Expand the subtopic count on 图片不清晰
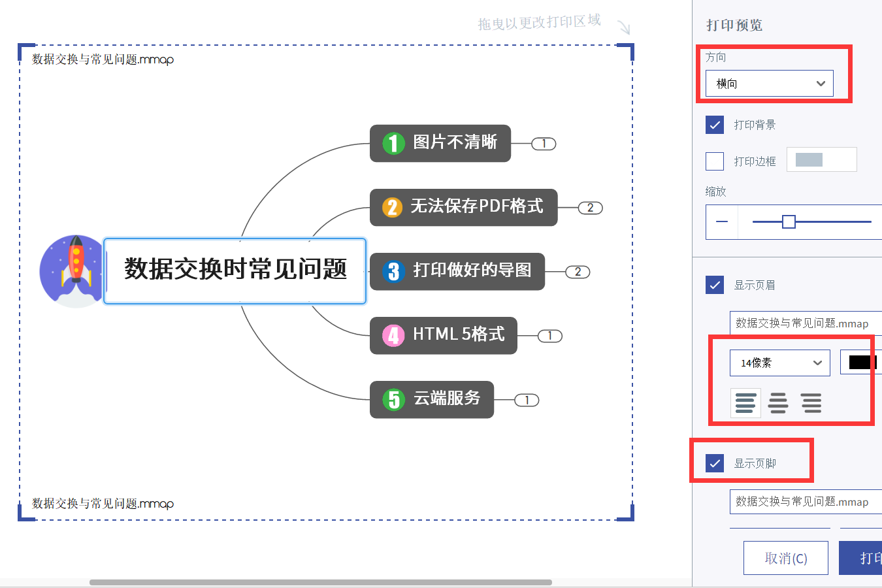 tap(544, 144)
